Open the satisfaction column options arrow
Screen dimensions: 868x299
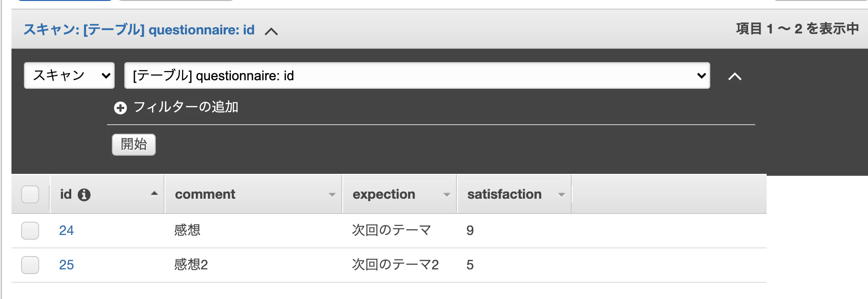coord(562,194)
